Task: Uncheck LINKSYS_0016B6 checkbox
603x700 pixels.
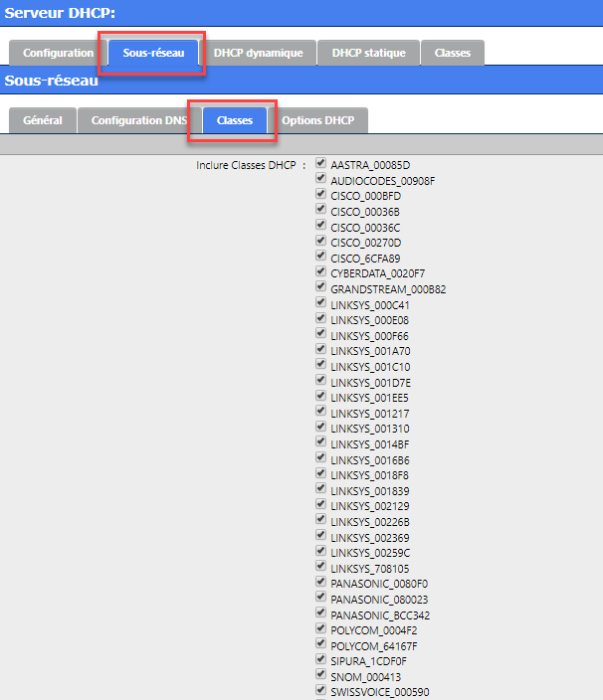Action: 320,457
